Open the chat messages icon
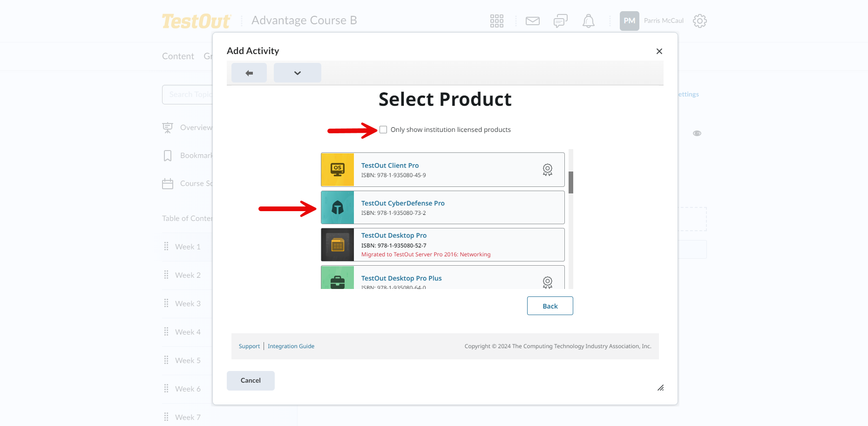The width and height of the screenshot is (868, 426). coord(560,21)
